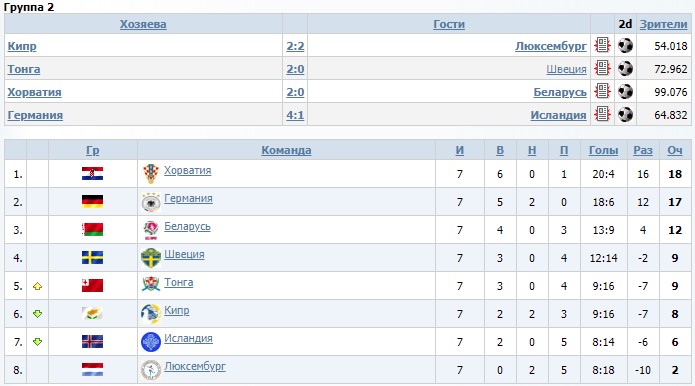Click the Croatia flag in standings
This screenshot has width=695, height=386.
pos(93,174)
